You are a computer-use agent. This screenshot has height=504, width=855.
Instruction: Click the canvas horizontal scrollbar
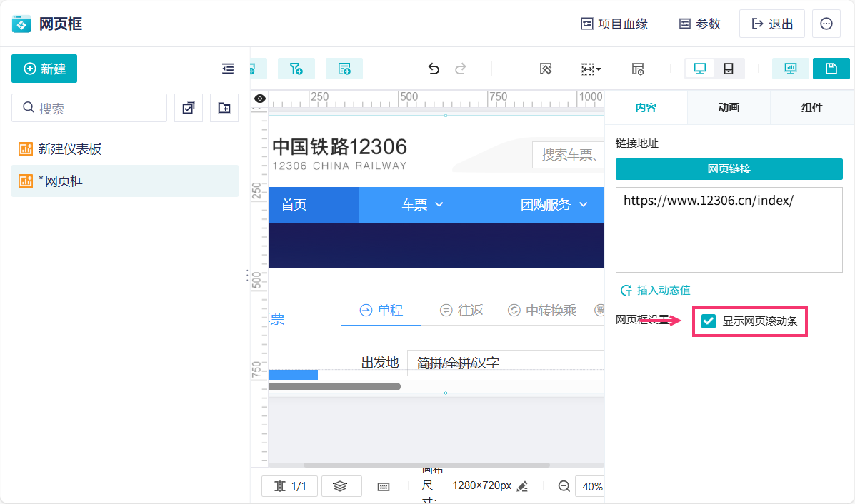point(426,465)
